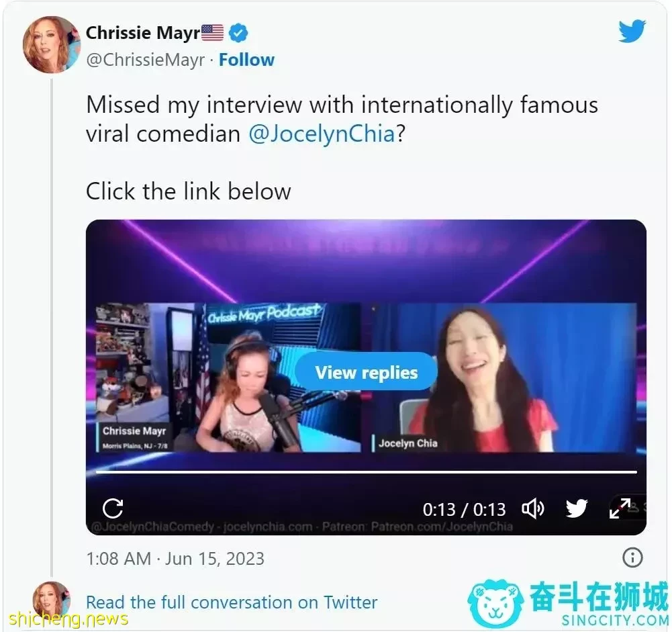Open the 1:08 AM Jun 15, 2023 timestamp
This screenshot has height=632, width=672.
pyautogui.click(x=175, y=559)
